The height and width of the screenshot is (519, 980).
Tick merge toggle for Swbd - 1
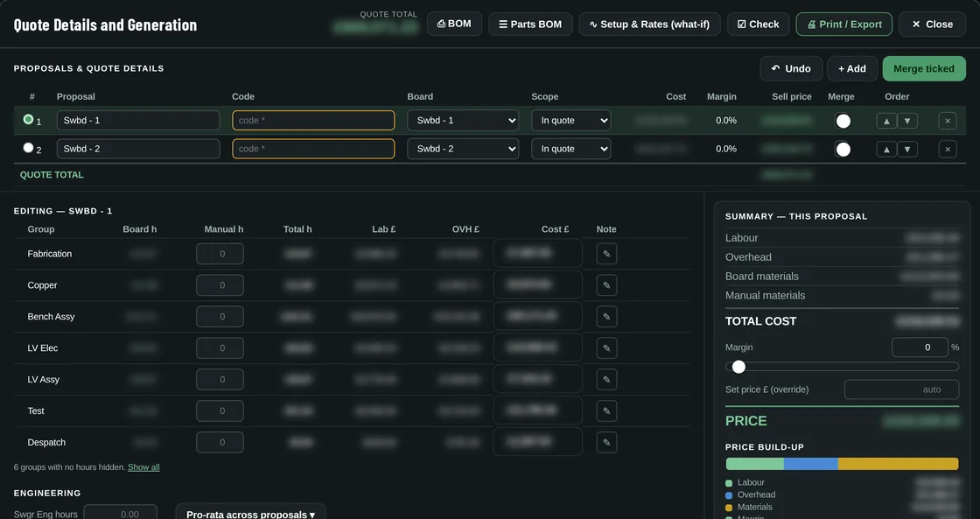(x=843, y=121)
